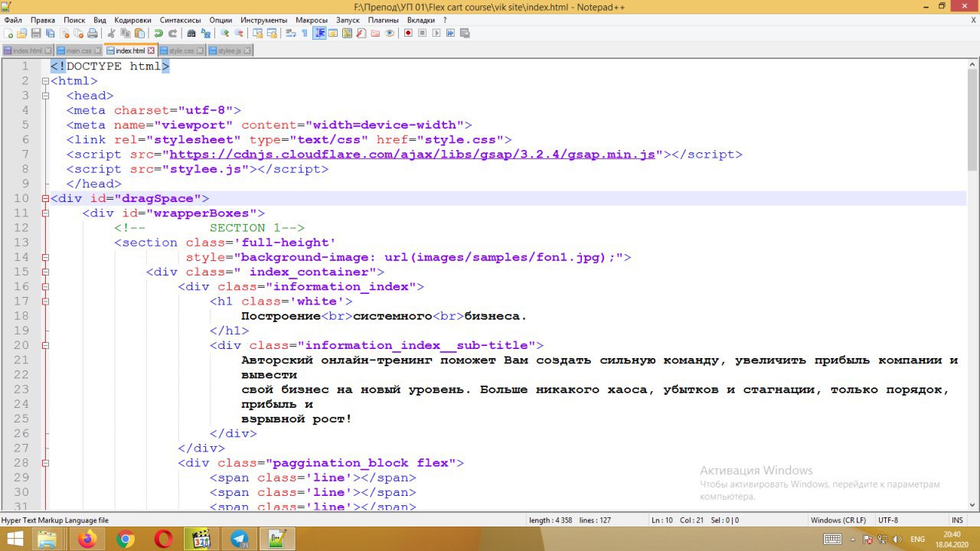Click the Cut scissors icon
The width and height of the screenshot is (980, 551).
[111, 33]
